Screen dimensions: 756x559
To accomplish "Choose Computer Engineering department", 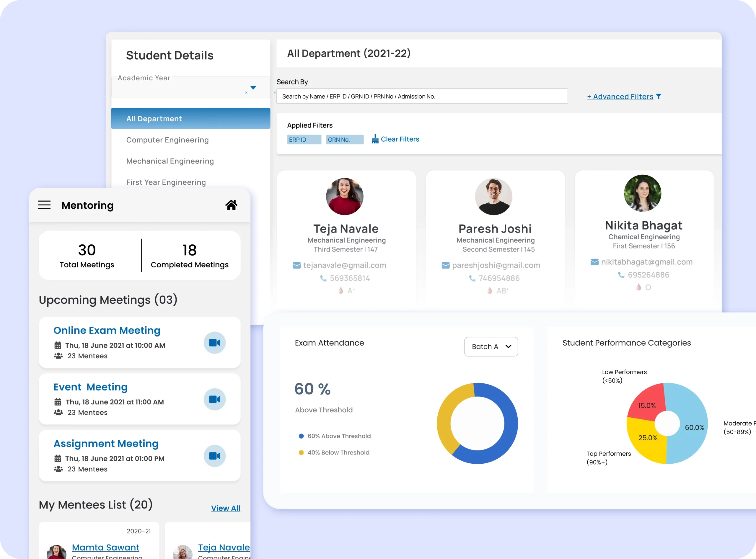I will click(167, 140).
